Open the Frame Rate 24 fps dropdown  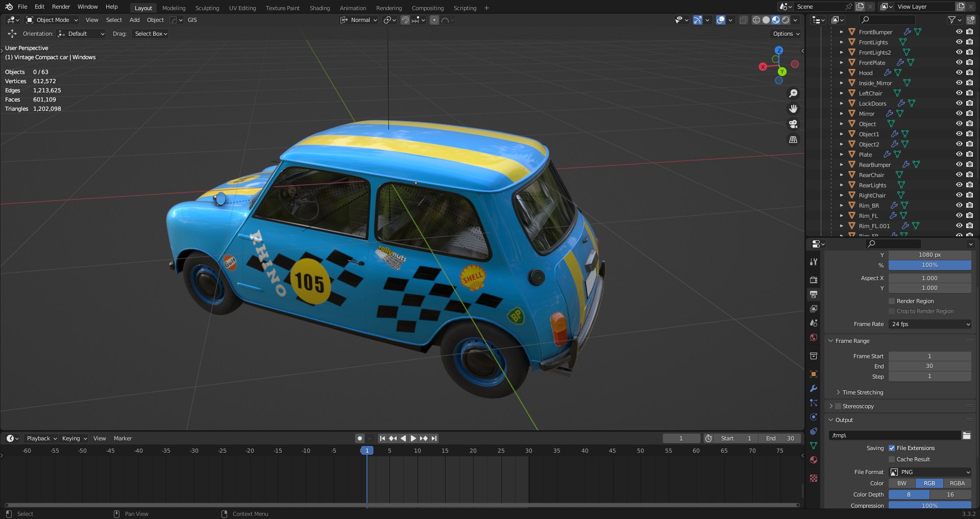click(x=930, y=324)
